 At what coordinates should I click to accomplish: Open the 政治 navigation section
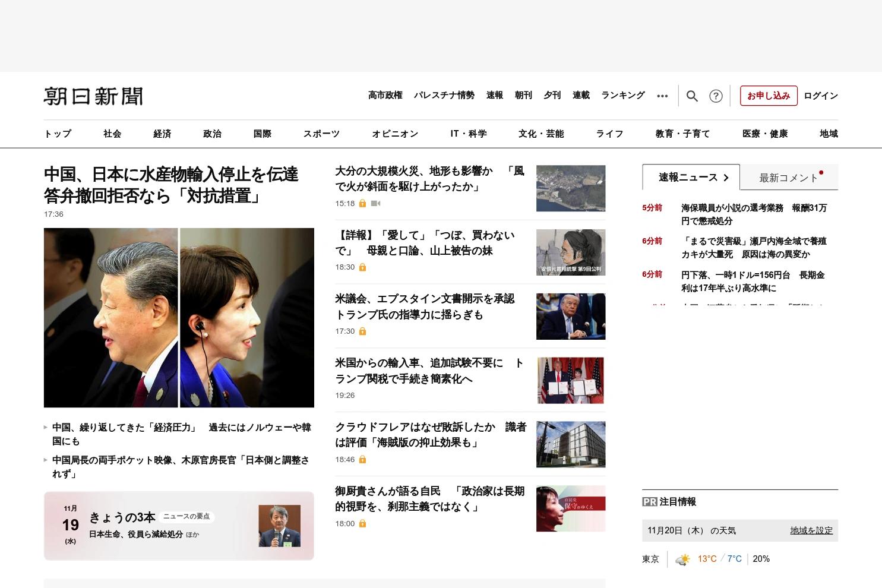(212, 134)
